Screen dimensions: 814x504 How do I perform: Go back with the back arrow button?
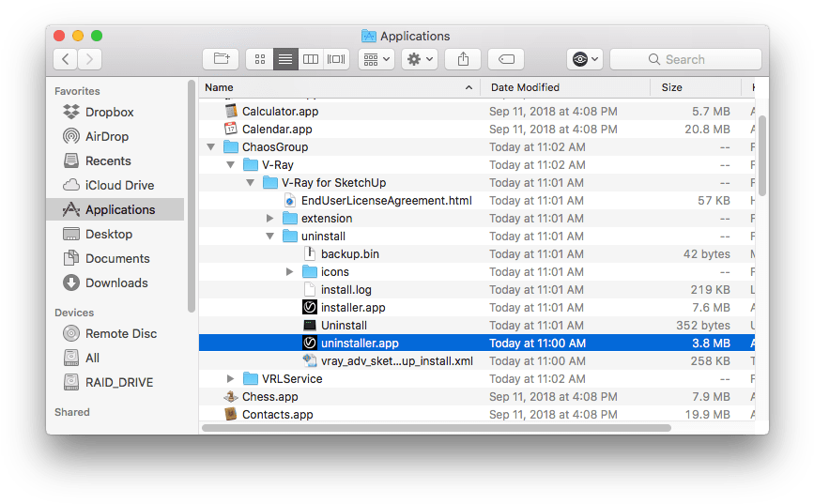pyautogui.click(x=66, y=59)
